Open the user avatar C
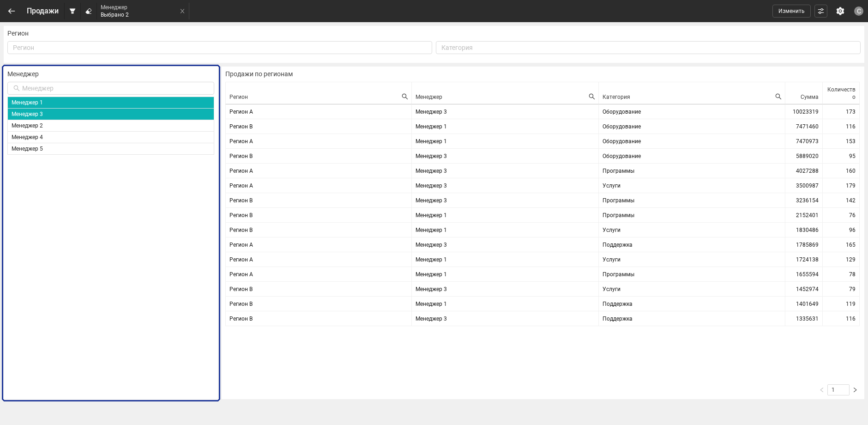The image size is (868, 425). pyautogui.click(x=859, y=11)
